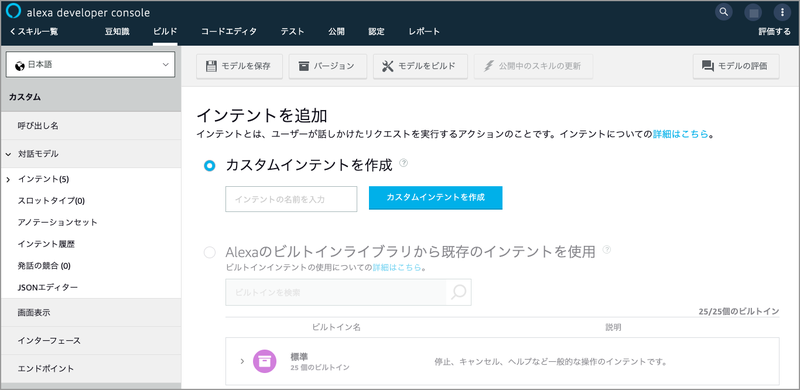Open the コードエディタ tab

pyautogui.click(x=229, y=32)
